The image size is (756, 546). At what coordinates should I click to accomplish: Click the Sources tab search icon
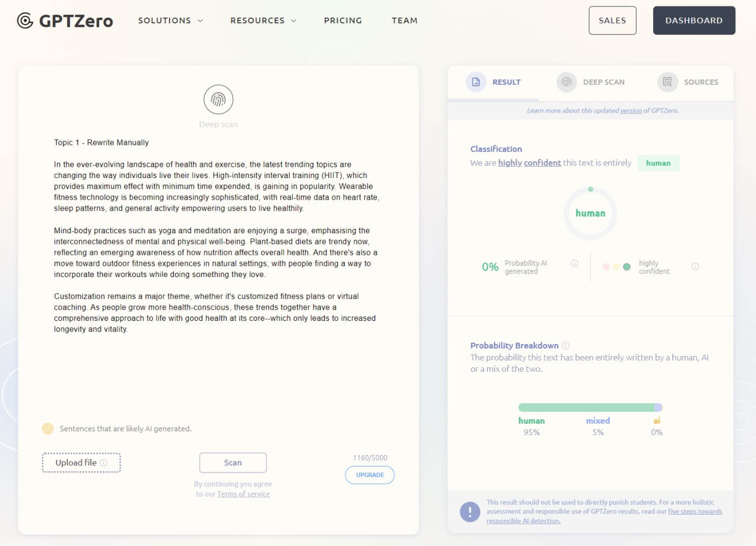point(667,82)
